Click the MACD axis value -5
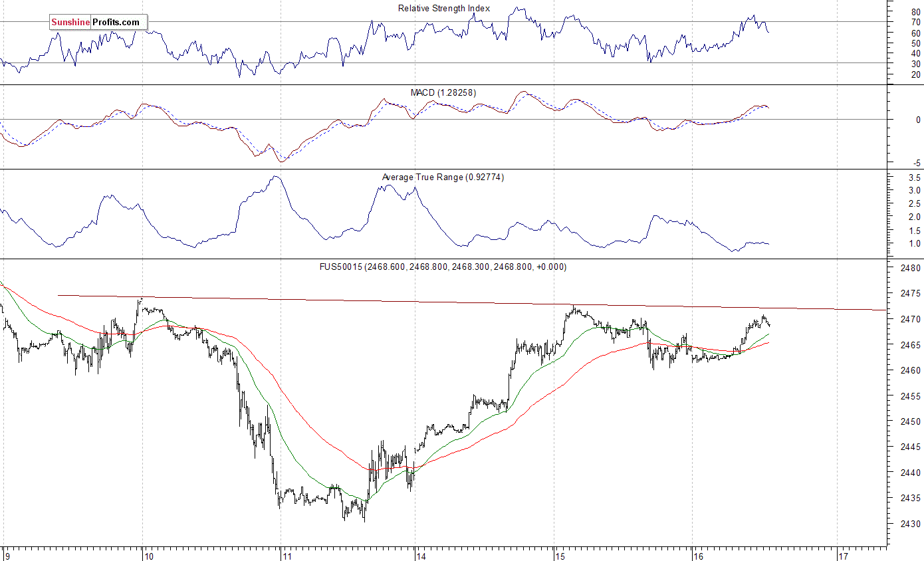This screenshot has width=924, height=561. (917, 164)
